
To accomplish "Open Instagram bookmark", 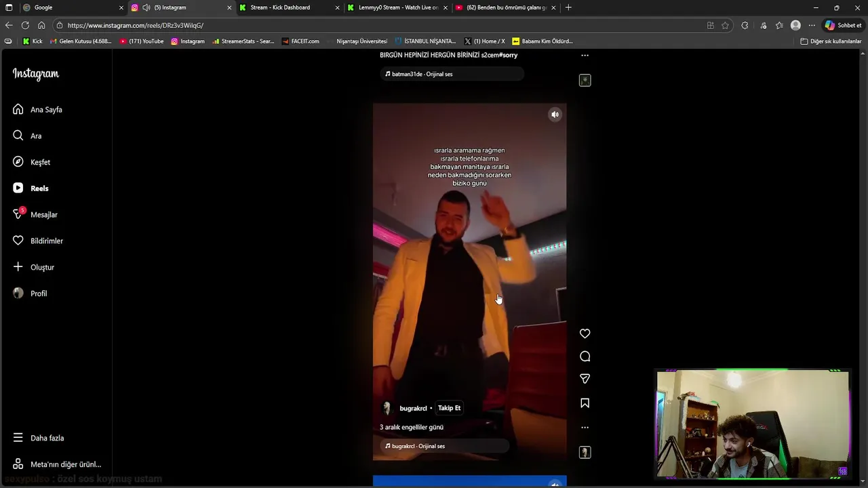I will point(188,41).
